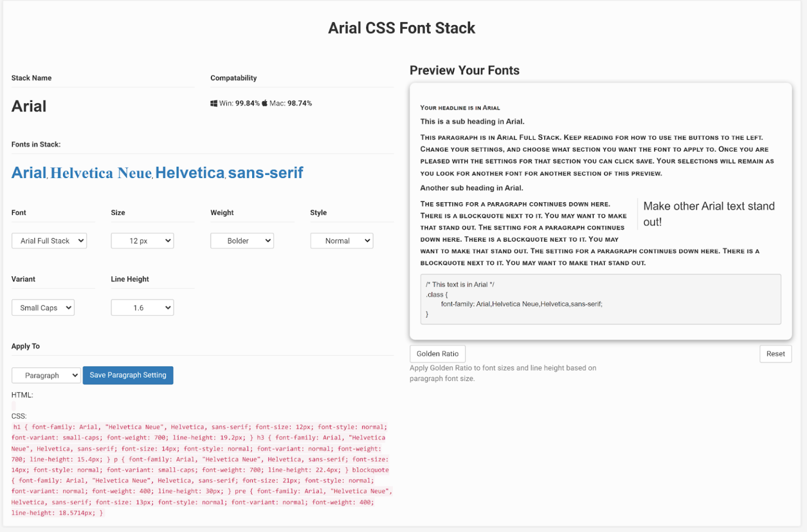This screenshot has width=807, height=532.
Task: Open the Weight dropdown showing Bolder
Action: (x=242, y=241)
